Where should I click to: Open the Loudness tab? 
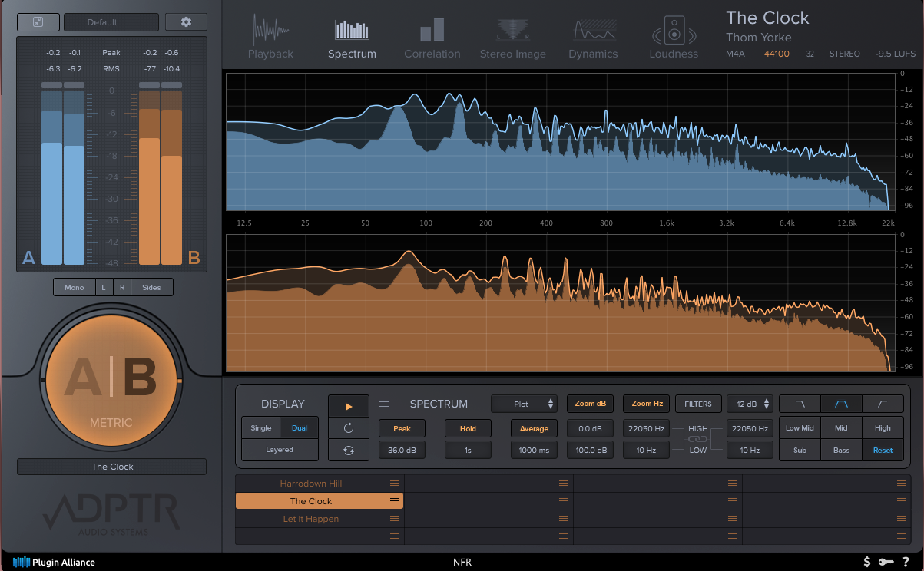pyautogui.click(x=674, y=38)
